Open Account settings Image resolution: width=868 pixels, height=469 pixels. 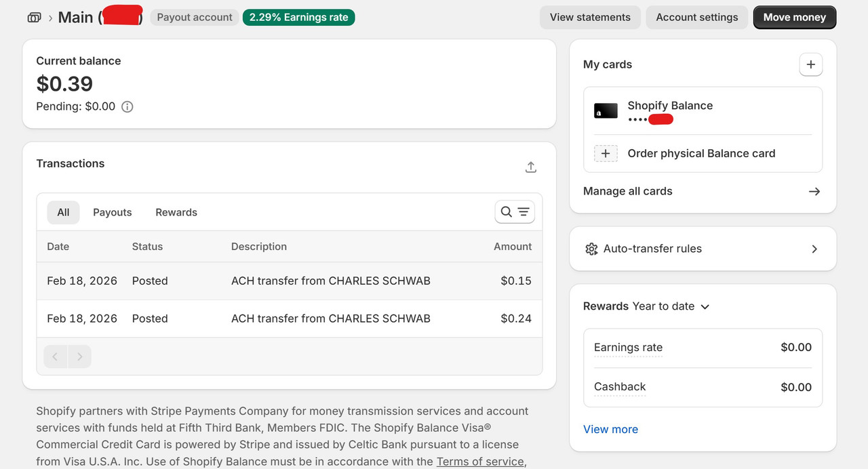click(697, 18)
